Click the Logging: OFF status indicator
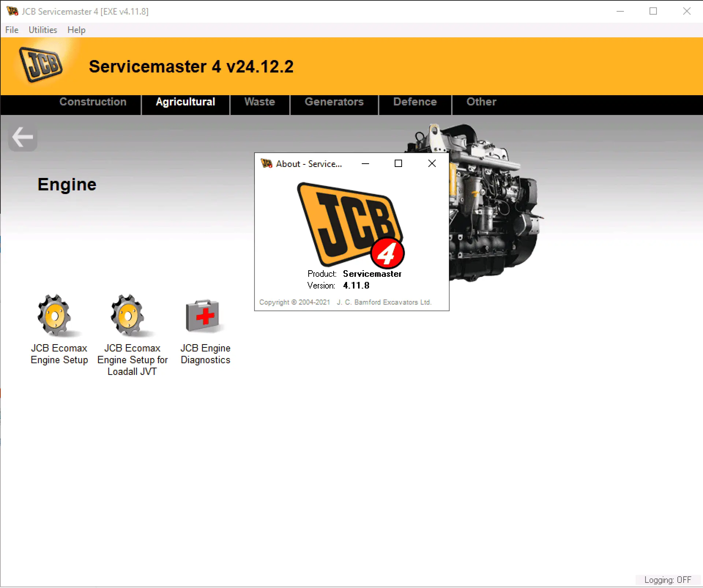 (667, 580)
